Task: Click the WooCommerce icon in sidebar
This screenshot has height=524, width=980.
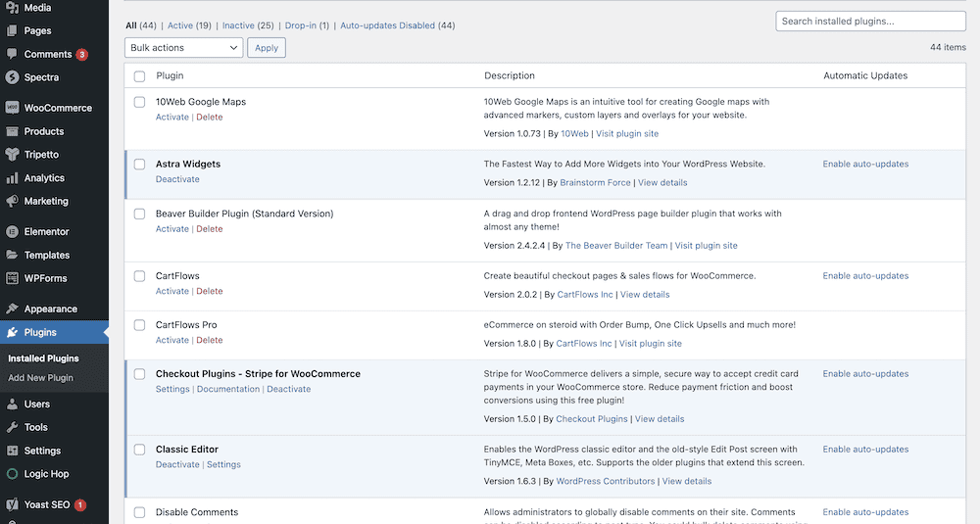Action: click(x=12, y=108)
